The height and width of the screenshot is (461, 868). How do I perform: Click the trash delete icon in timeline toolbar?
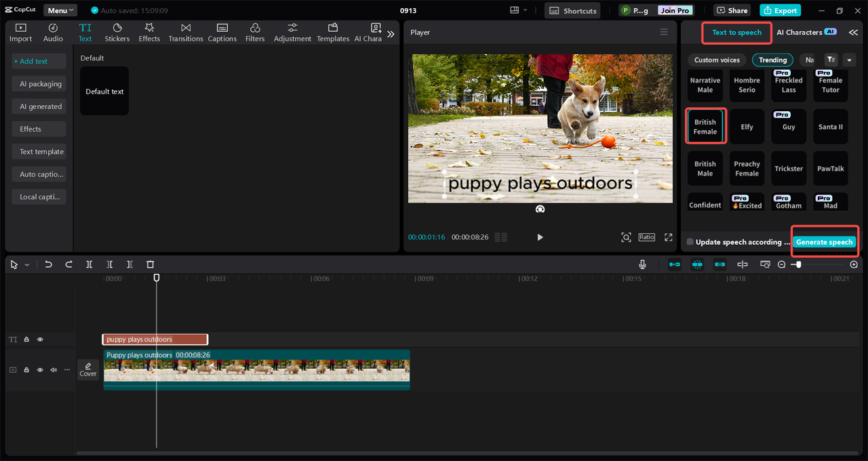pyautogui.click(x=151, y=264)
